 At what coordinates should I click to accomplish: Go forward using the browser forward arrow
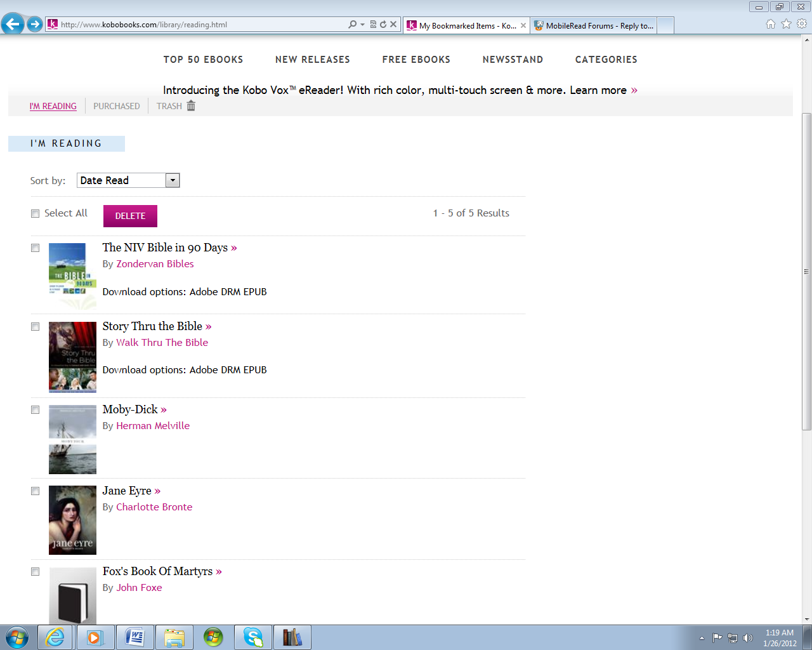coord(35,25)
